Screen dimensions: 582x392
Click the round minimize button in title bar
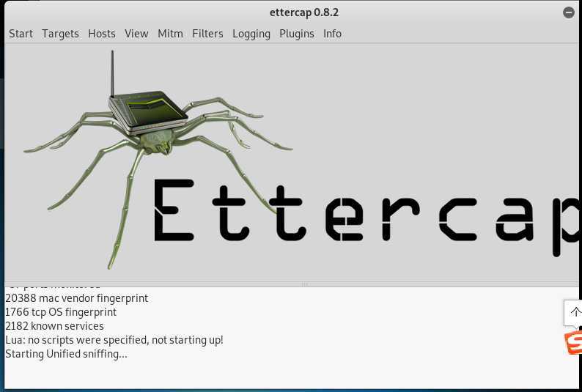568,12
